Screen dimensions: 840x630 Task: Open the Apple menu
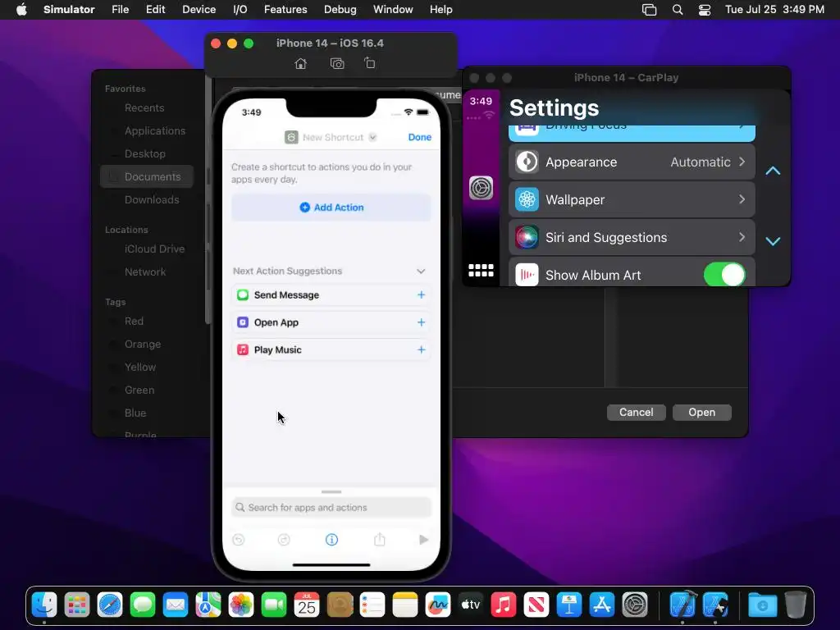pyautogui.click(x=21, y=10)
